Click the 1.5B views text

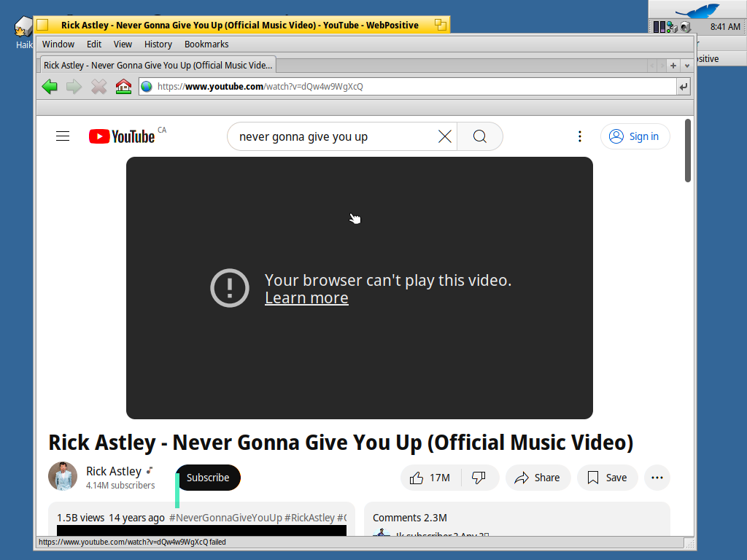(x=80, y=518)
